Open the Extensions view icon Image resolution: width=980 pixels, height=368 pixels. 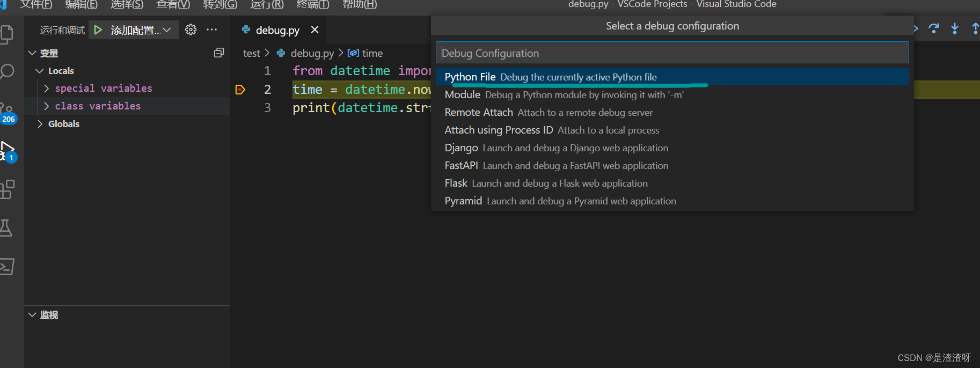(7, 189)
